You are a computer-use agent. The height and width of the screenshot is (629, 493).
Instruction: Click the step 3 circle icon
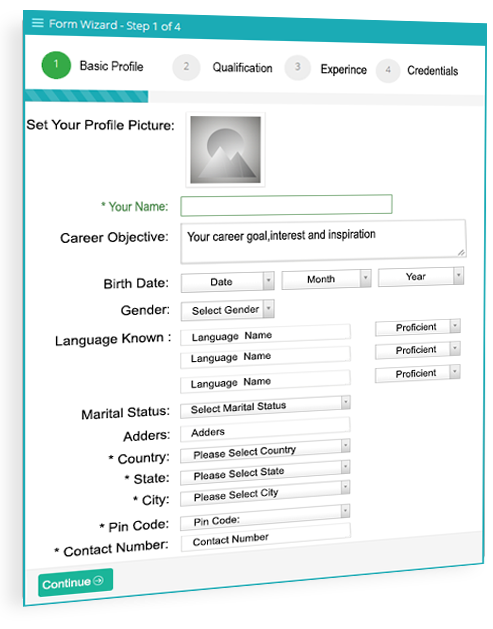298,67
